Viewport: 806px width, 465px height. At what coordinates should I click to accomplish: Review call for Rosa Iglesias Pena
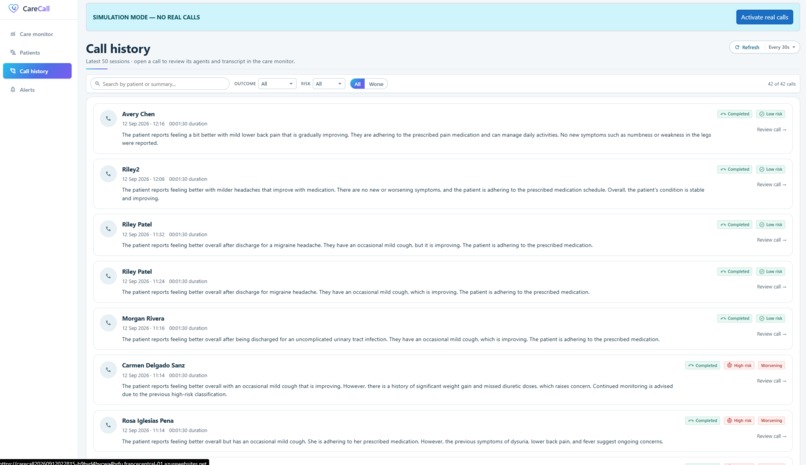pyautogui.click(x=771, y=436)
